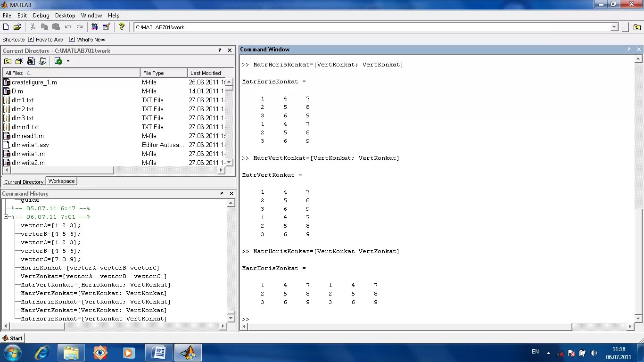Sort by the File Type column header
Screen dimensions: 644x362
click(164, 73)
